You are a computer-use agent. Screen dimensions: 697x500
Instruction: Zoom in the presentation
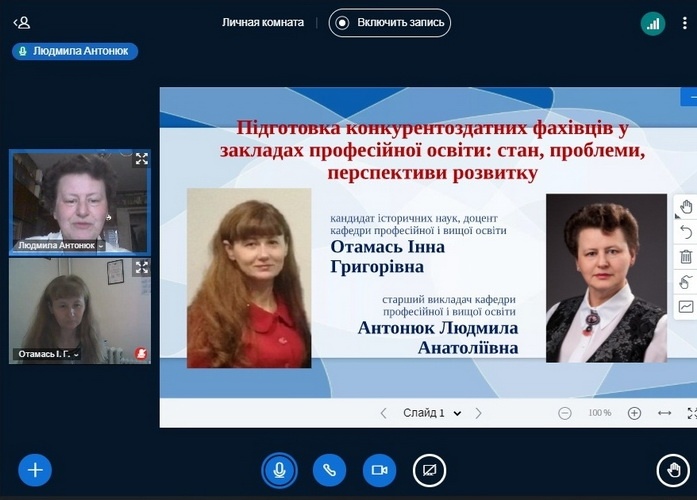pos(634,413)
